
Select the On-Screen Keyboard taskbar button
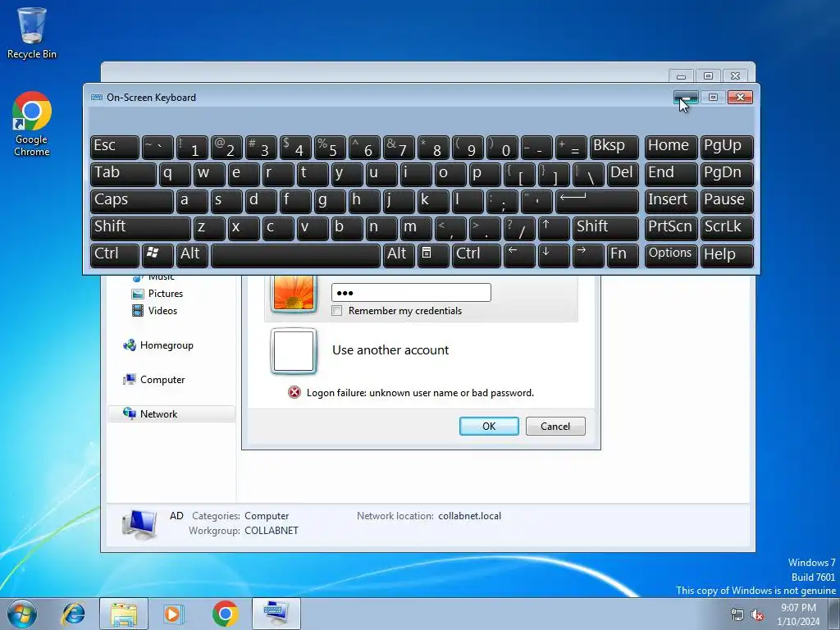[x=276, y=614]
